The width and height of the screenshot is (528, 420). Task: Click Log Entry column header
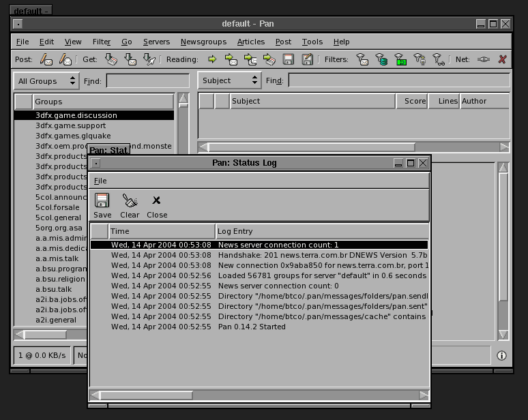pos(322,231)
